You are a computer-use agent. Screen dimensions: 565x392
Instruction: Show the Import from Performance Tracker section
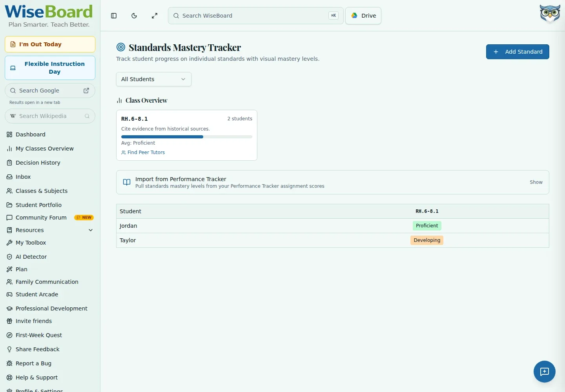[x=536, y=182]
